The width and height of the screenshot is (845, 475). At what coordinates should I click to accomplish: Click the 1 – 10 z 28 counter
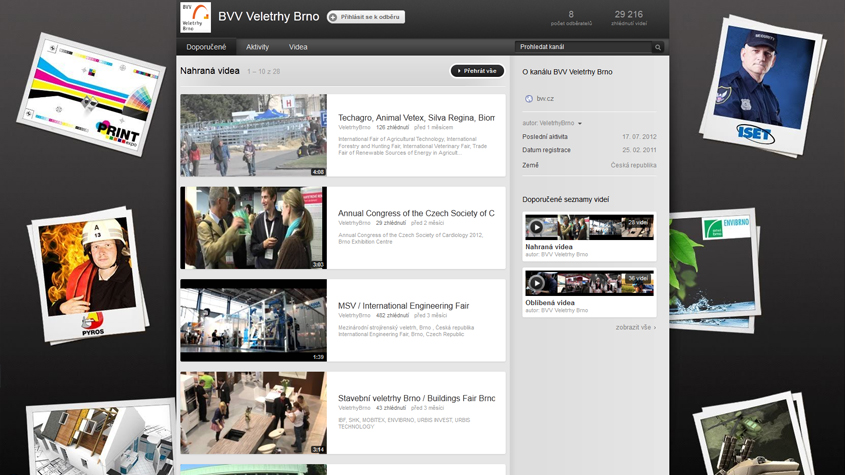(x=264, y=72)
